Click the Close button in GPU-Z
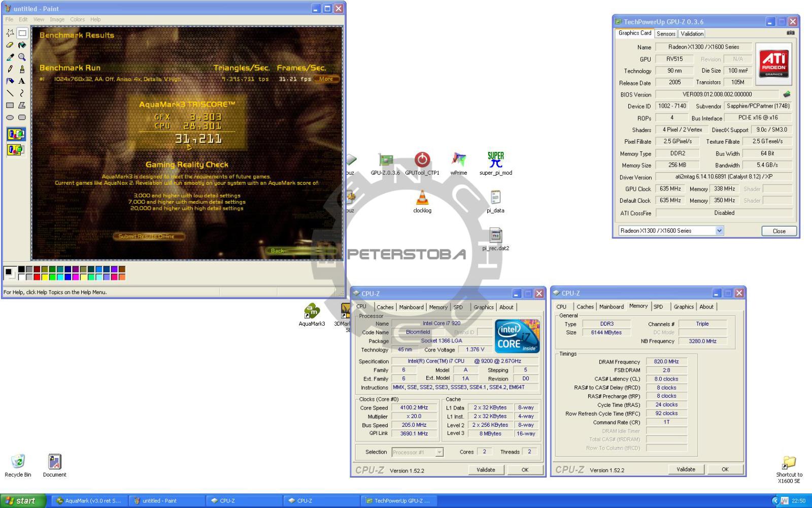Screen dimensions: 812x508 point(779,231)
